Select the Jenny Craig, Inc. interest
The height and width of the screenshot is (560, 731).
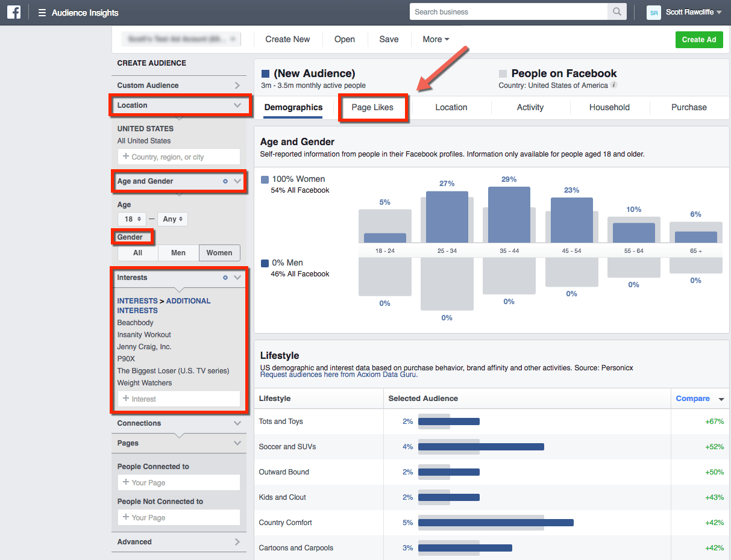[145, 347]
